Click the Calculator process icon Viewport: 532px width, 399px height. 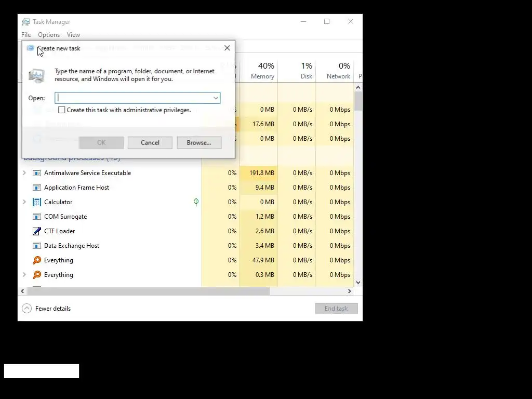coord(37,202)
